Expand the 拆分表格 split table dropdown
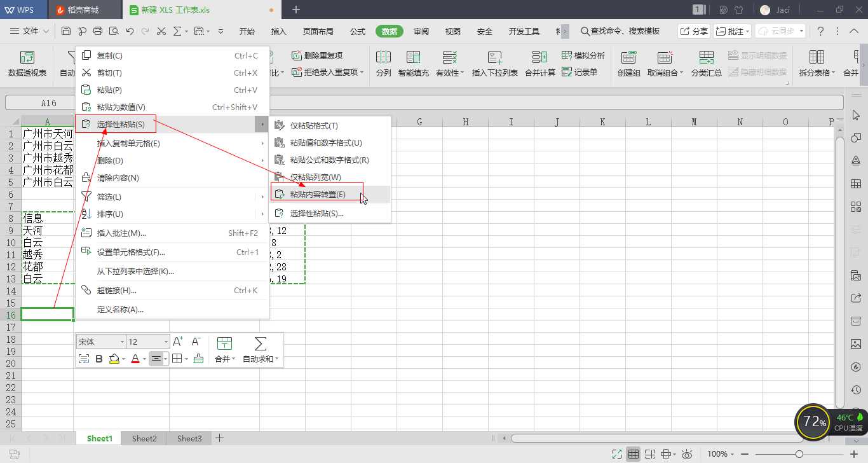868x463 pixels. tap(834, 73)
